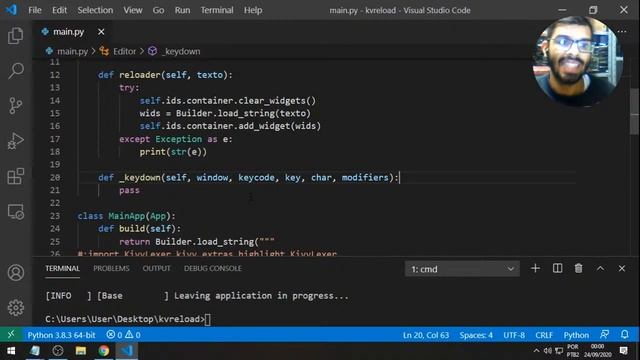The image size is (640, 360).
Task: Switch to the OUTPUT panel tab
Action: (x=156, y=269)
